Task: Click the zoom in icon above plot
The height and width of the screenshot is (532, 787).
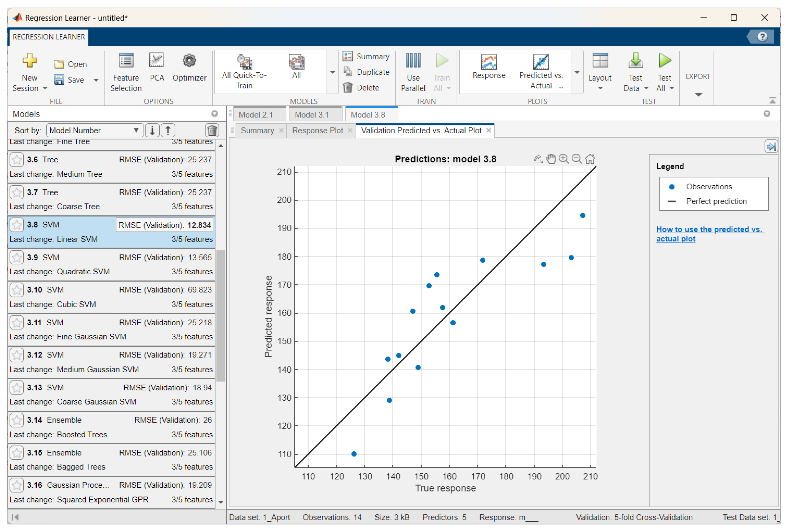Action: pos(563,159)
